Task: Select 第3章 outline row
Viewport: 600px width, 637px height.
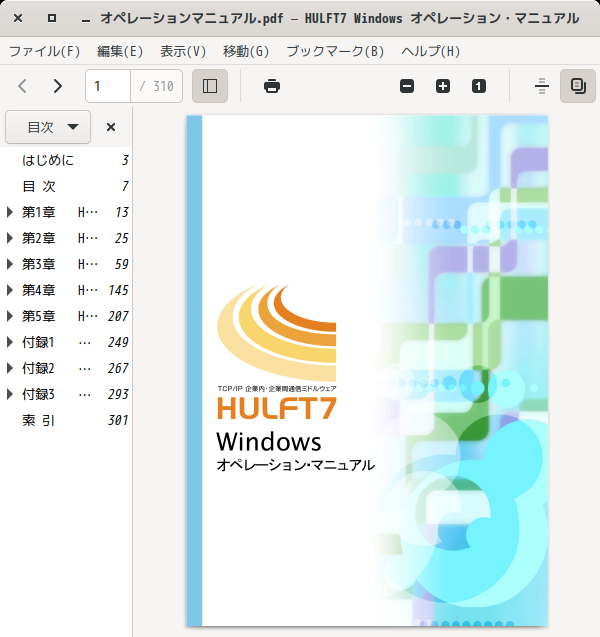Action: [66, 264]
